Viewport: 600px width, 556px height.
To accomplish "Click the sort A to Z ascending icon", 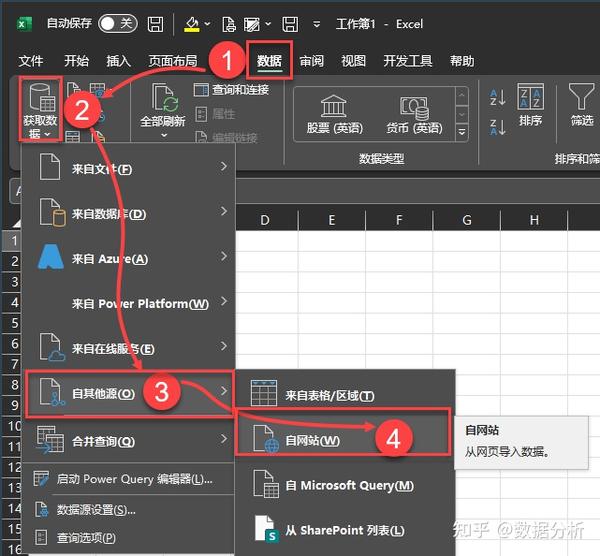I will [497, 98].
